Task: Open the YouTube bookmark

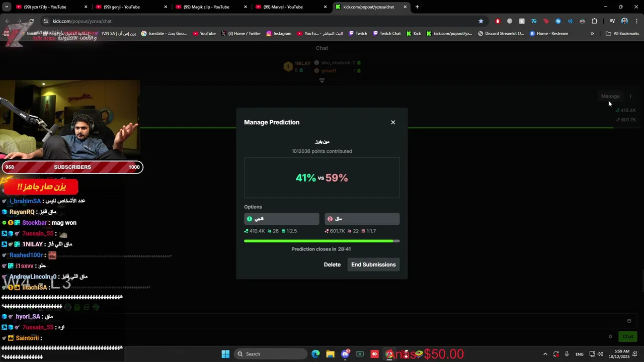Action: click(x=204, y=34)
